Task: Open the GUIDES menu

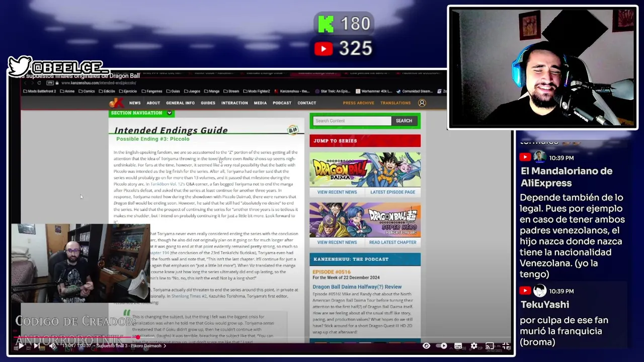Action: (208, 103)
